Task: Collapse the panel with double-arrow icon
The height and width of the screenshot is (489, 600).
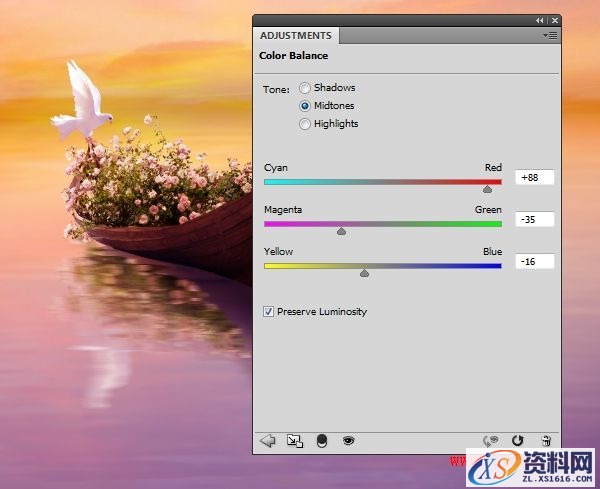Action: [540, 20]
